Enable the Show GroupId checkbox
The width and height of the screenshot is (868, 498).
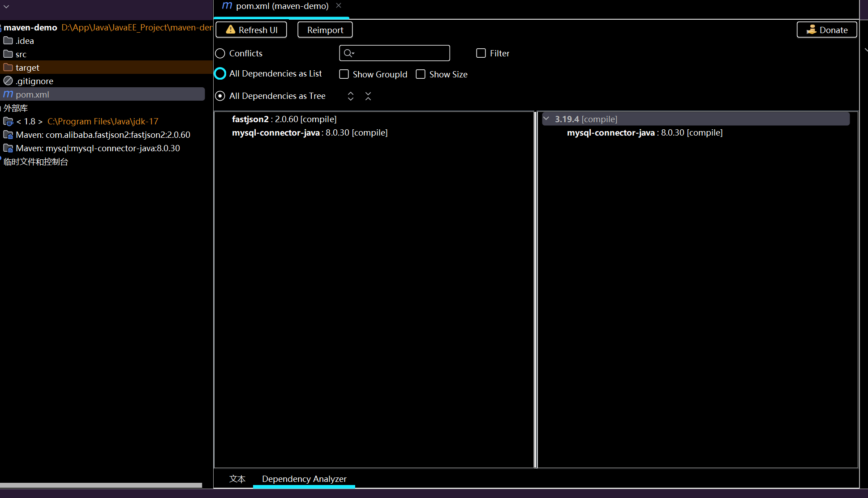(344, 74)
